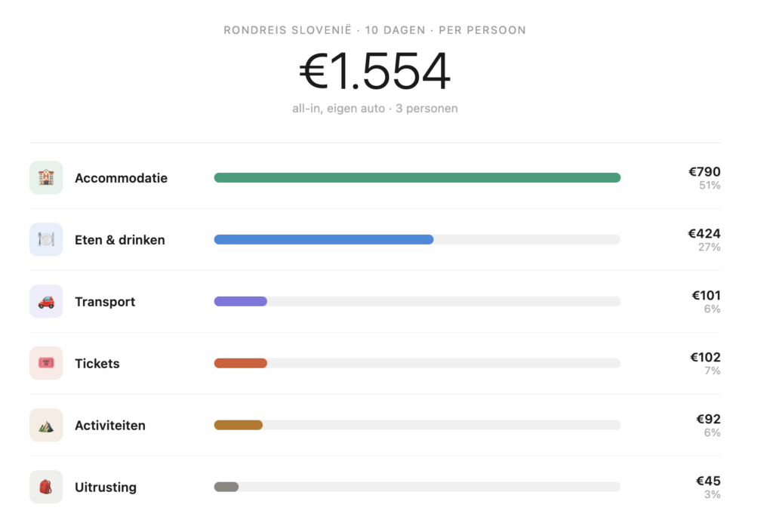Click the pink ticket icon
Image resolution: width=773 pixels, height=532 pixels.
(x=46, y=363)
